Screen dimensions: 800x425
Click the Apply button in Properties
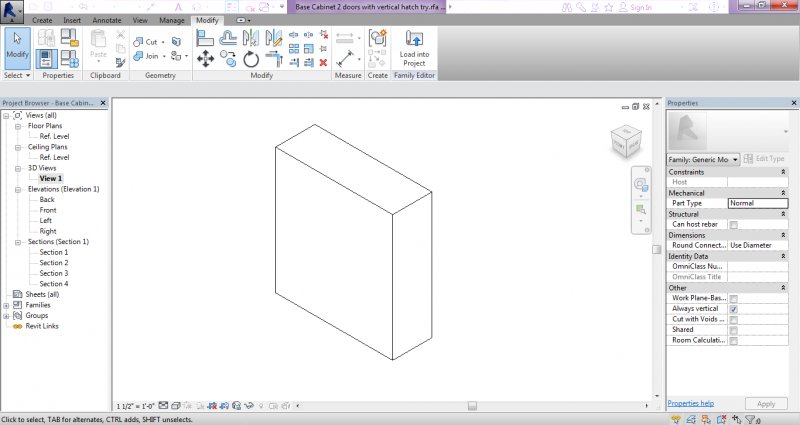tap(765, 404)
